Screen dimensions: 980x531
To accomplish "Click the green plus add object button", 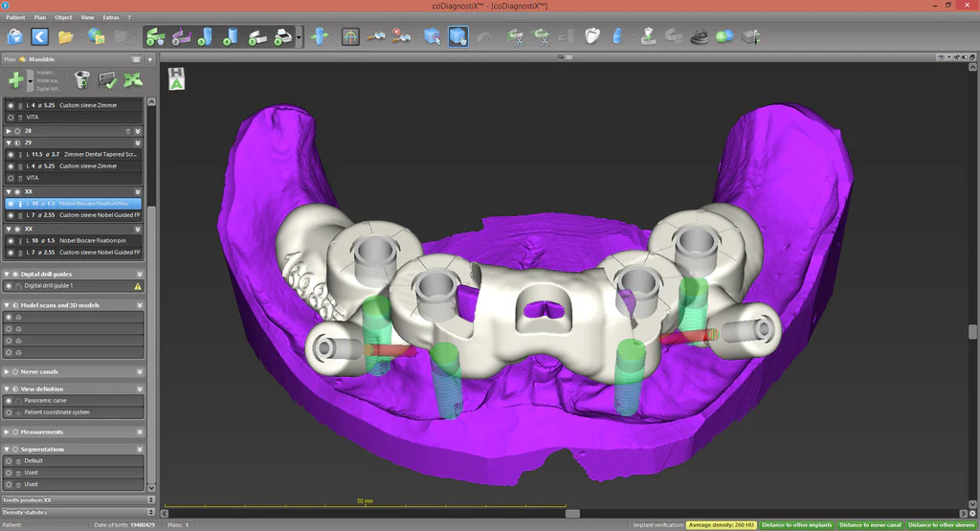I will tap(15, 80).
